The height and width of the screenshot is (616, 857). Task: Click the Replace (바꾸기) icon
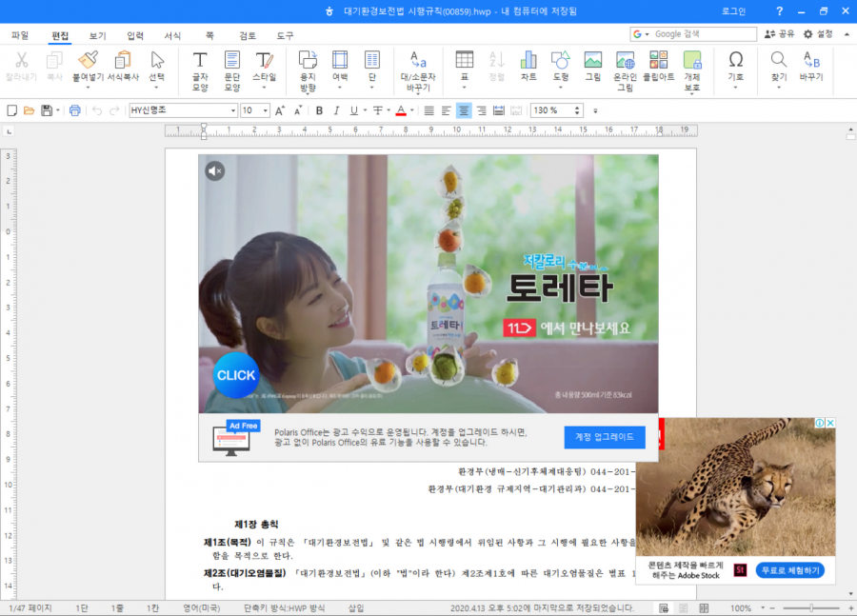(811, 60)
